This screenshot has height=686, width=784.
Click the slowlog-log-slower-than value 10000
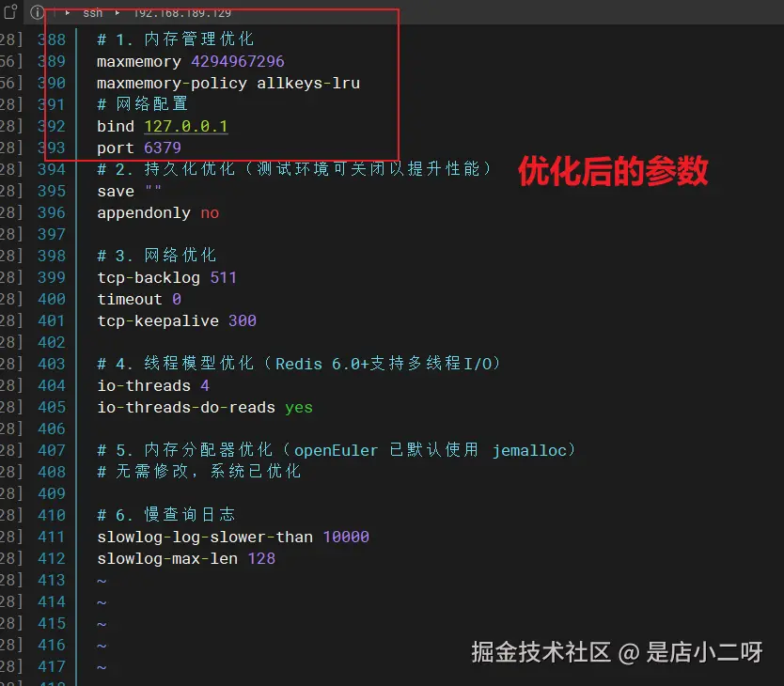(346, 537)
